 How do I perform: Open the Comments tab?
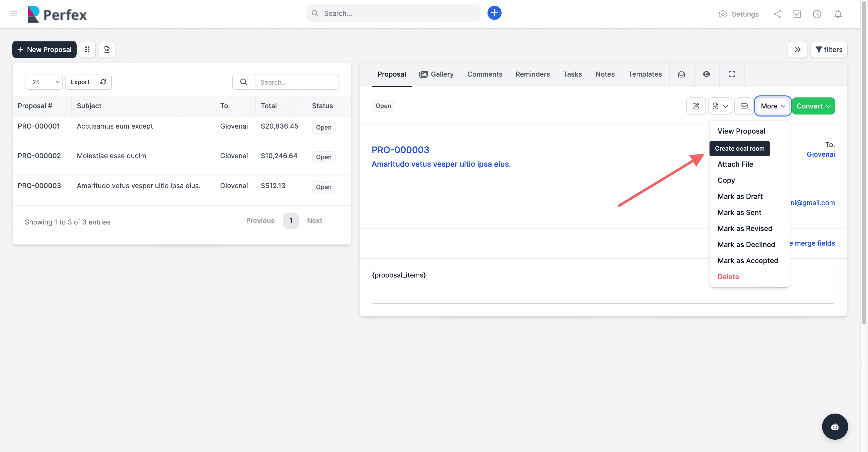pos(484,74)
